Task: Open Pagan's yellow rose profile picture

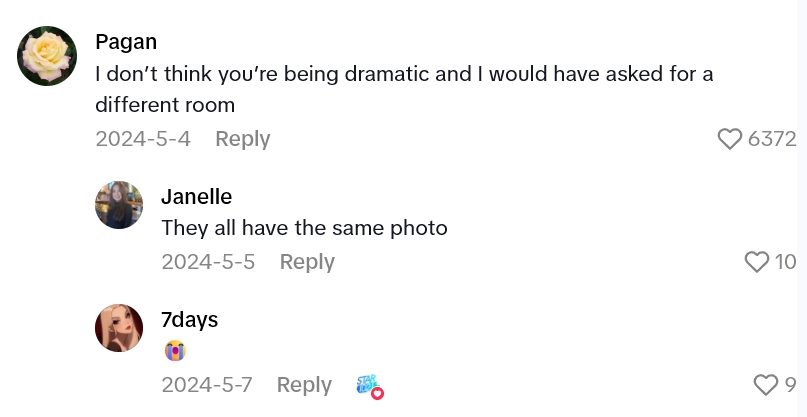Action: [x=48, y=56]
